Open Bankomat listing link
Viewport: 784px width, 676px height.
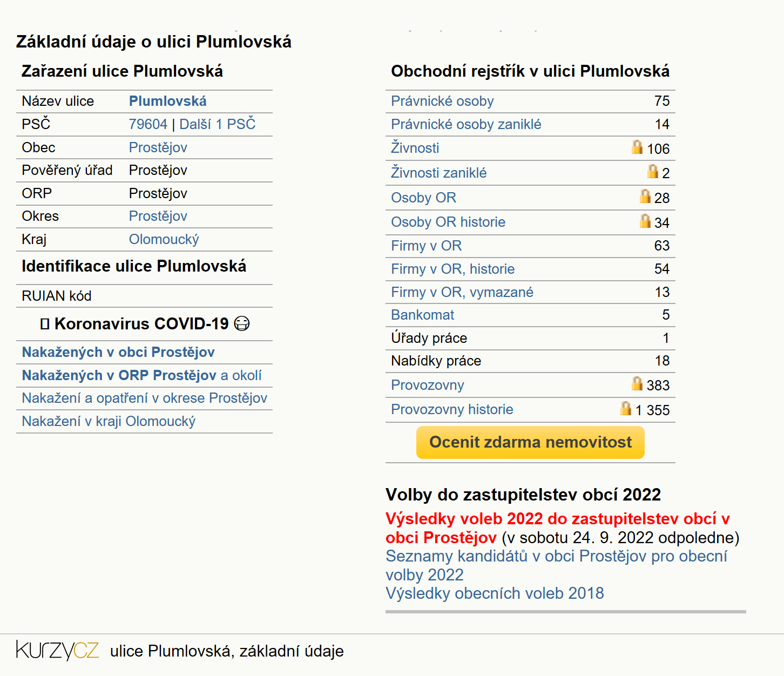coord(422,315)
